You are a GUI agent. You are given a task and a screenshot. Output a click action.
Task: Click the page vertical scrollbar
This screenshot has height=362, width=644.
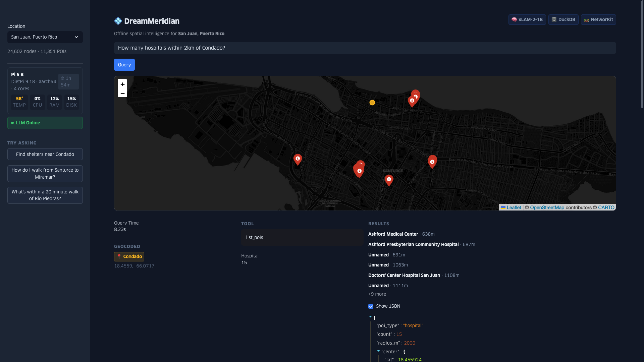[642, 54]
